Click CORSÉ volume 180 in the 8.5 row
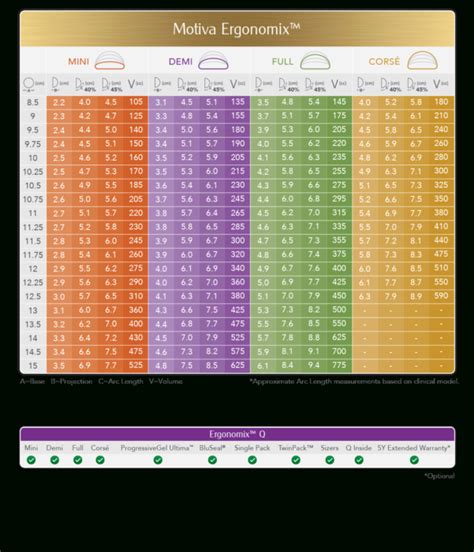 click(441, 102)
